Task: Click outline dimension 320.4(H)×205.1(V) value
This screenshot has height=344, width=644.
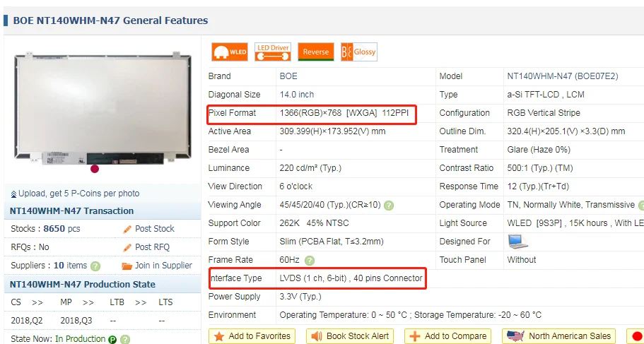Action: coord(566,131)
